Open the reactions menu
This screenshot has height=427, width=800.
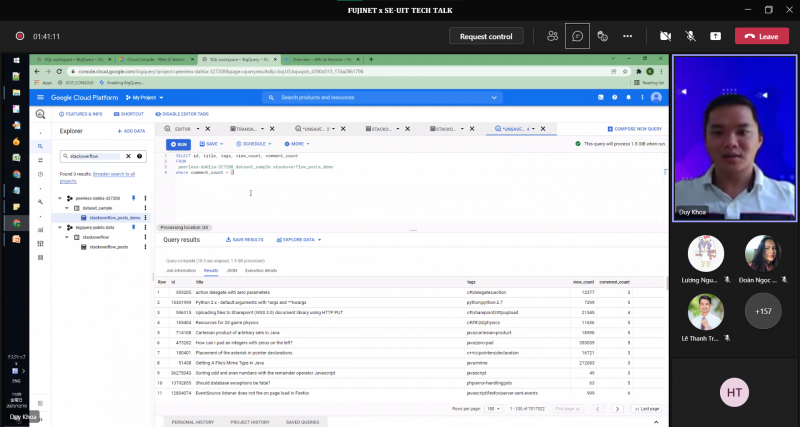coord(602,36)
